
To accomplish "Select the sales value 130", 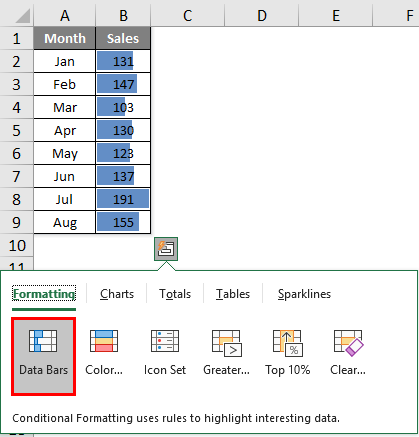I will (123, 130).
